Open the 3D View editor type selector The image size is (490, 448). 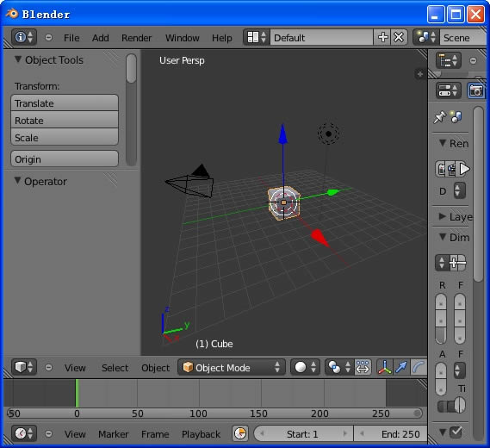tap(24, 367)
